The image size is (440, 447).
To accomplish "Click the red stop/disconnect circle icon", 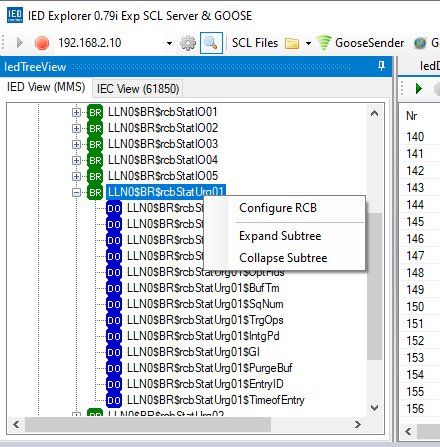I will tap(42, 43).
